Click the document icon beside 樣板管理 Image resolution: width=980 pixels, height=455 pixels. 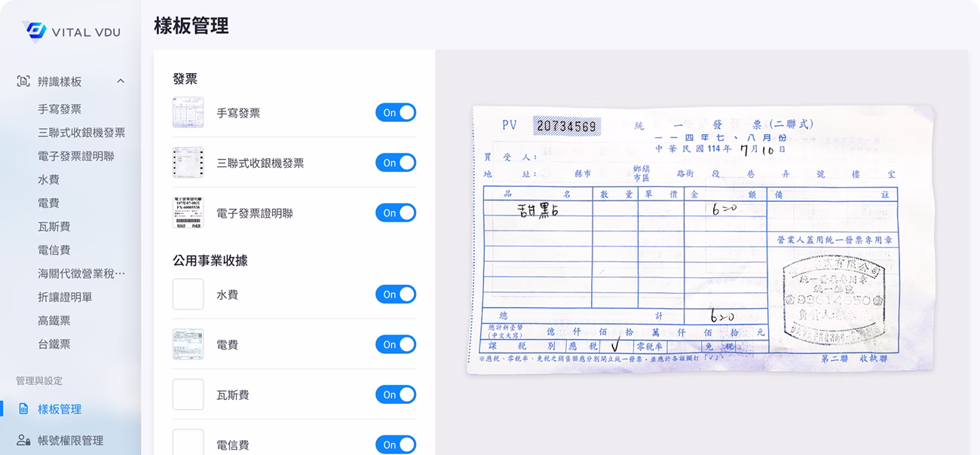click(x=23, y=409)
